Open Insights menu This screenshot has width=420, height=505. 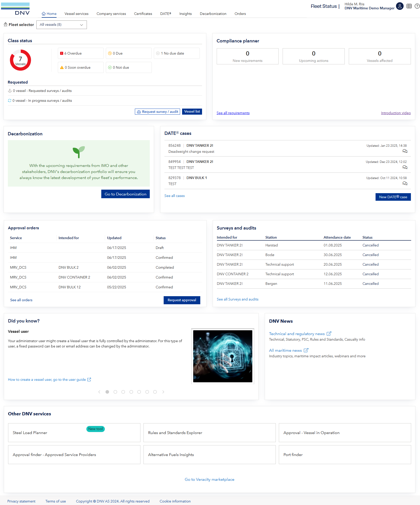(x=186, y=14)
